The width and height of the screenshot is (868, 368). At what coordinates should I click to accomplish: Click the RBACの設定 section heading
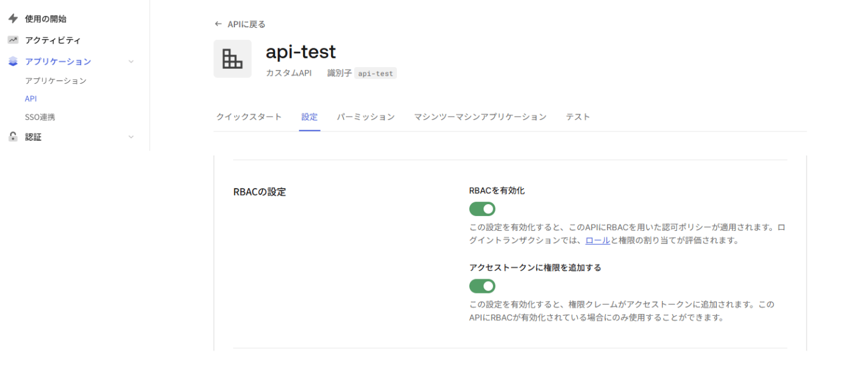coord(260,192)
